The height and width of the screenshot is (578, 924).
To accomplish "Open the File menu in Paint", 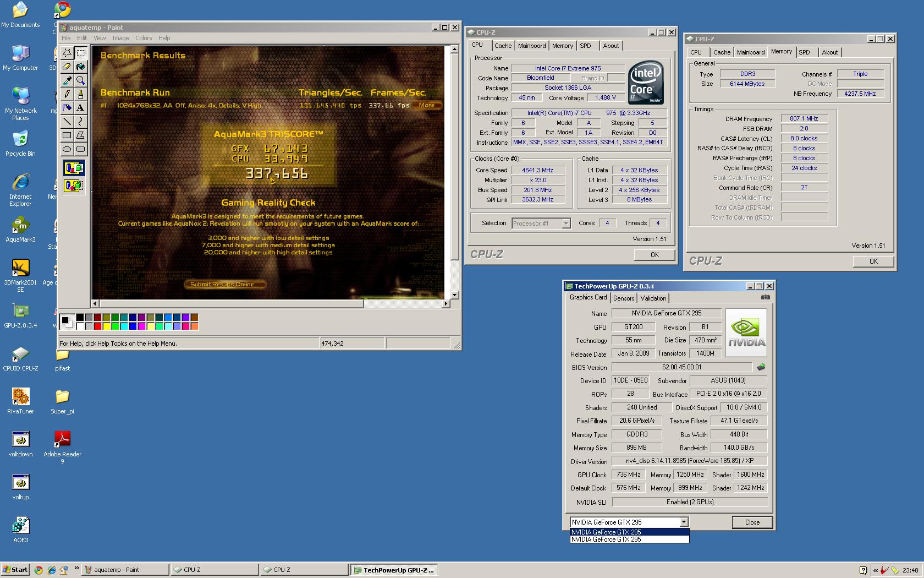I will (x=66, y=38).
